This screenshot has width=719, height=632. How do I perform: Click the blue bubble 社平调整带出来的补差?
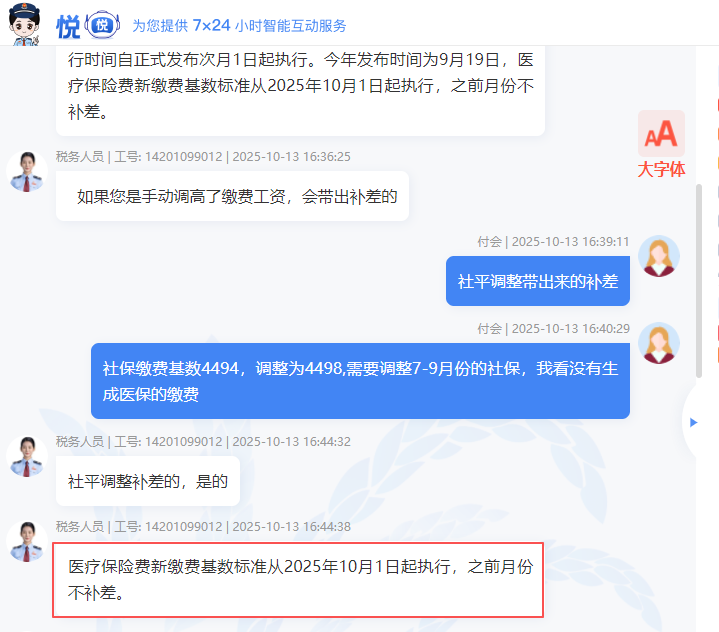538,281
